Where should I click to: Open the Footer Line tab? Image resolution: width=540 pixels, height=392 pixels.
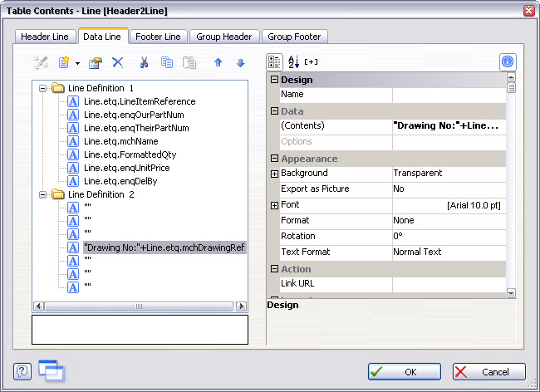[158, 37]
